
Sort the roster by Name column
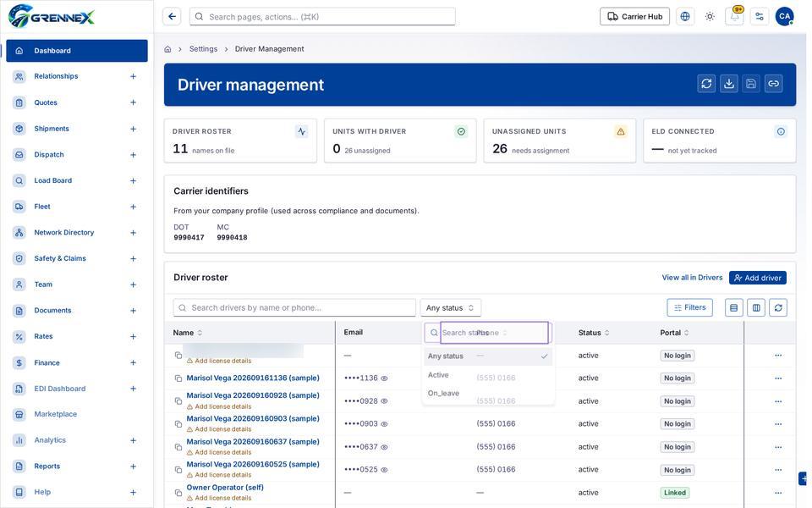coord(188,333)
